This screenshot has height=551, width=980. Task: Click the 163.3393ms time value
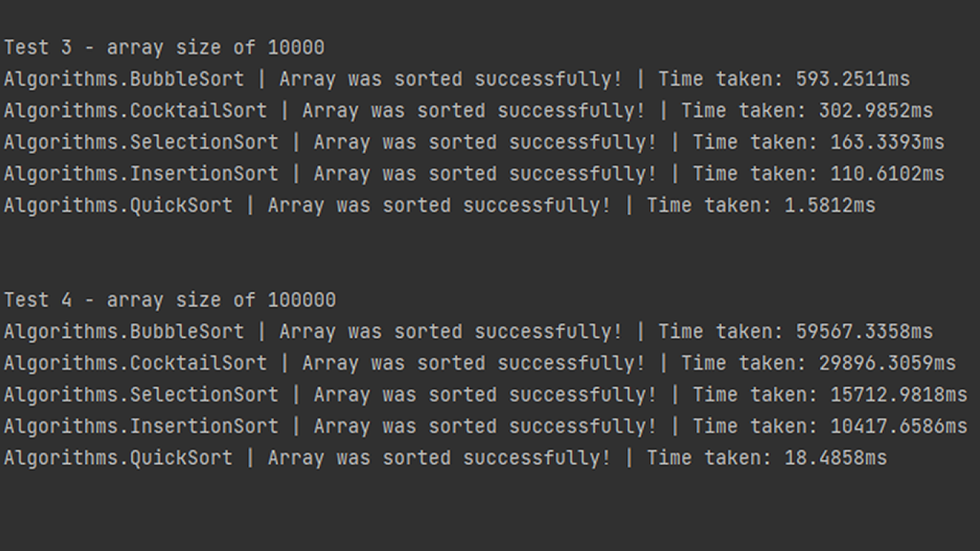pos(887,142)
